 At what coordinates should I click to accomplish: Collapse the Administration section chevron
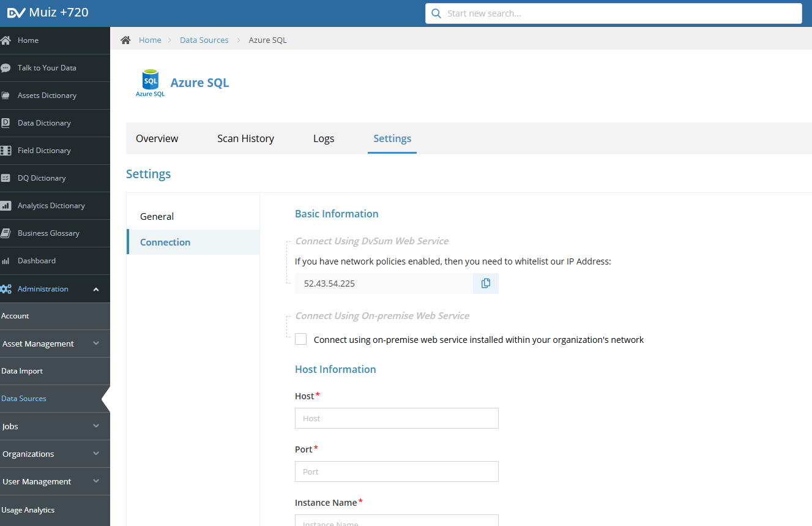[96, 289]
